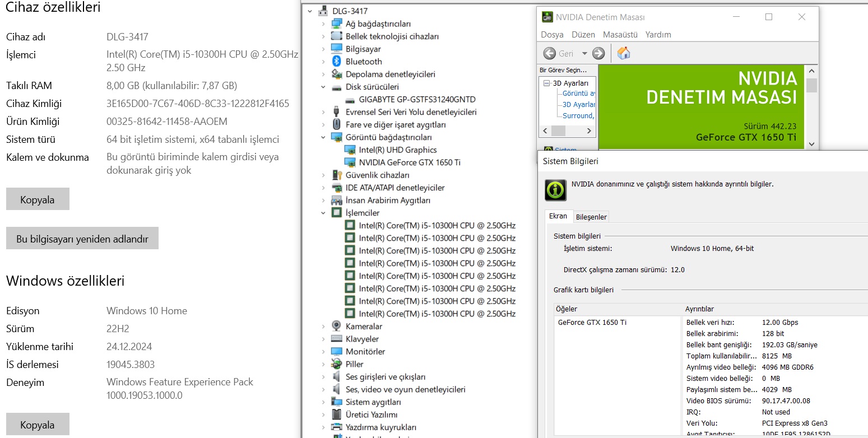Go to NVIDIA Control Panel home icon

pos(624,53)
